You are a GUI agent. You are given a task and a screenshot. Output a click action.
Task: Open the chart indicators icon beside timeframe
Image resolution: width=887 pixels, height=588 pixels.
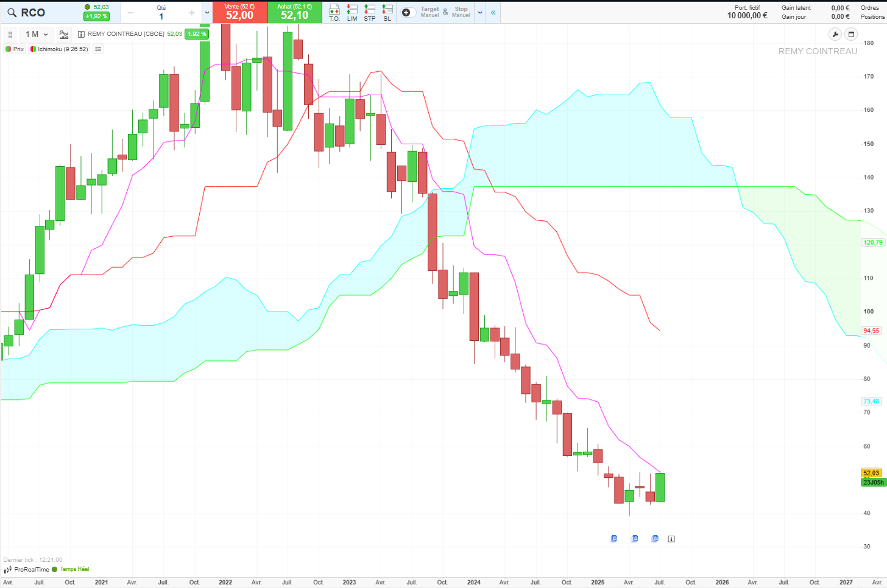pyautogui.click(x=64, y=34)
